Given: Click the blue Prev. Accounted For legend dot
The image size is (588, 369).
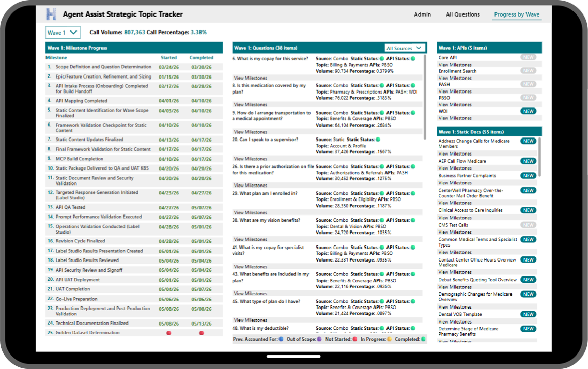Looking at the screenshot, I should pos(281,339).
